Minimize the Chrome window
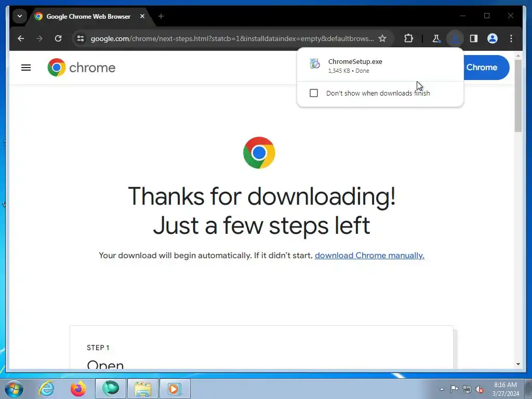532x399 pixels. [463, 16]
